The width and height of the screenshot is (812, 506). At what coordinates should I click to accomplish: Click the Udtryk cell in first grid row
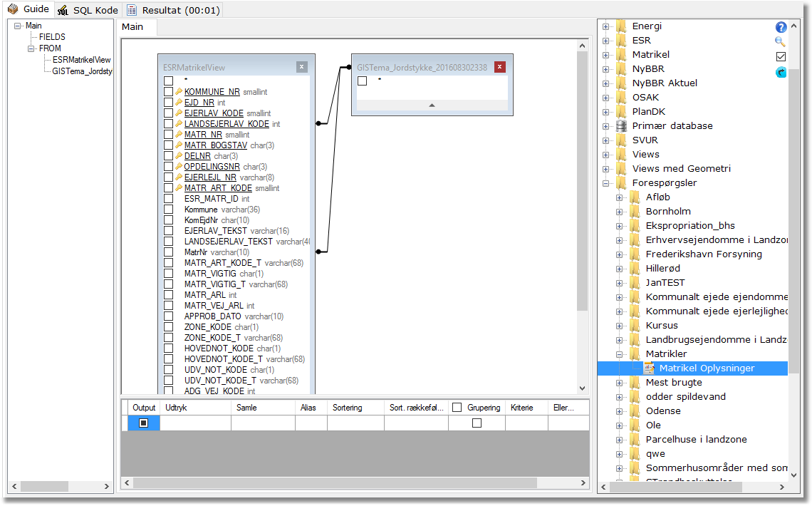click(x=195, y=423)
